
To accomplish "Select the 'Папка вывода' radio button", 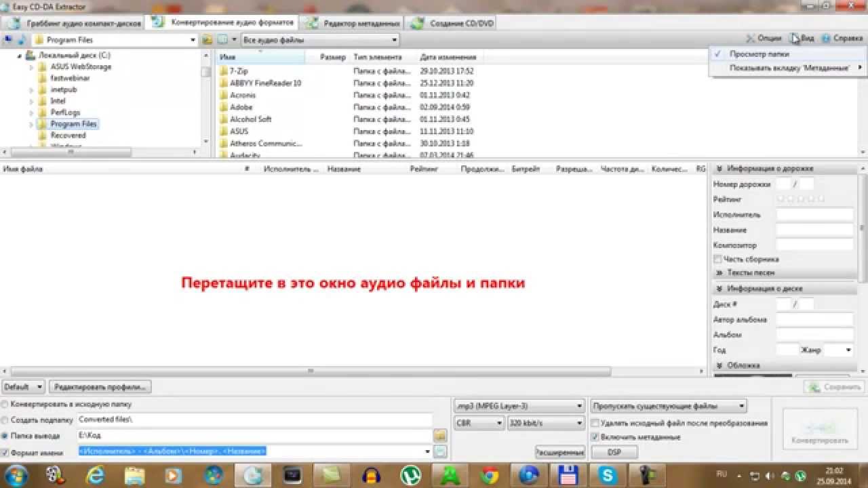I will (x=5, y=436).
